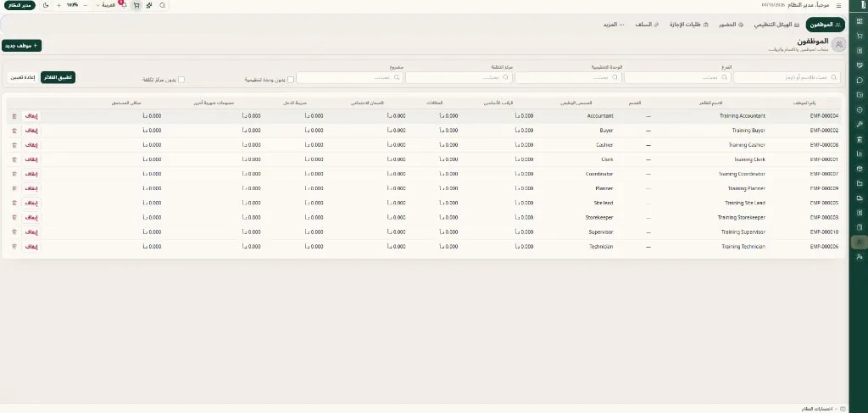868x413 pixels.
Task: Select employee number EMP-000007
Action: tap(824, 174)
